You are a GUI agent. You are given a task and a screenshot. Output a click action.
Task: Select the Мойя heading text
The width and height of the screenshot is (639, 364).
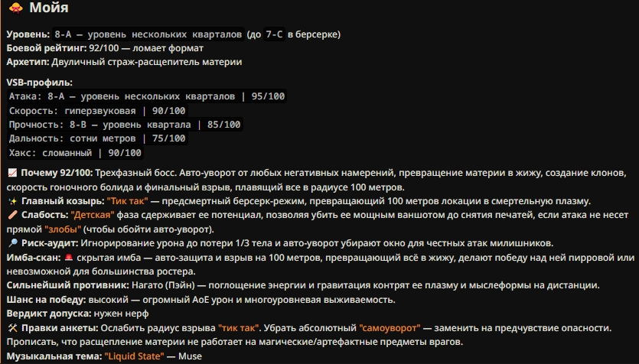click(49, 8)
